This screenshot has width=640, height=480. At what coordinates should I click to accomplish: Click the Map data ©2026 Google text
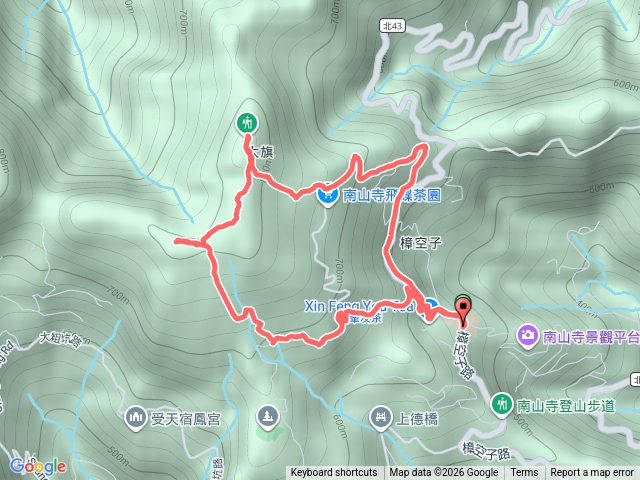(x=444, y=473)
